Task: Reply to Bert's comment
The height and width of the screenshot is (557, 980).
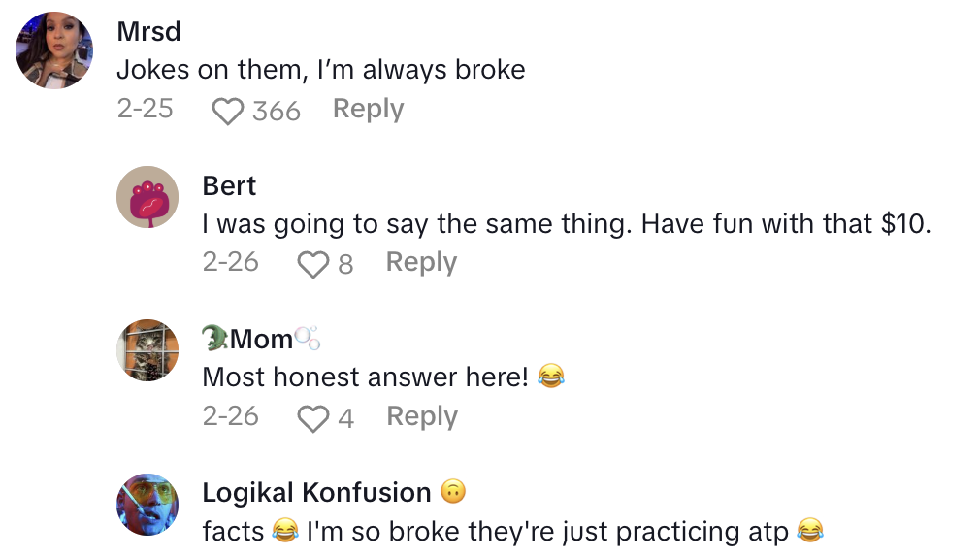Action: 421,262
